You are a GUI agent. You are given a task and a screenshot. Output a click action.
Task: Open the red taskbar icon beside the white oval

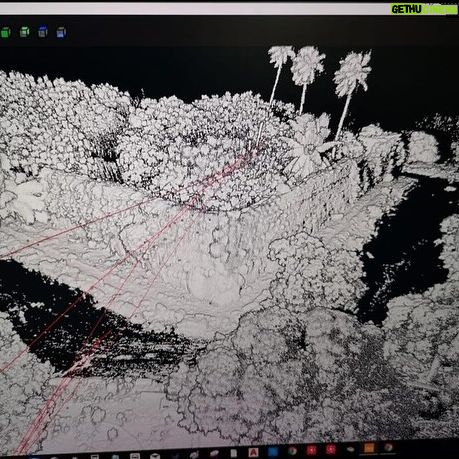[331, 450]
